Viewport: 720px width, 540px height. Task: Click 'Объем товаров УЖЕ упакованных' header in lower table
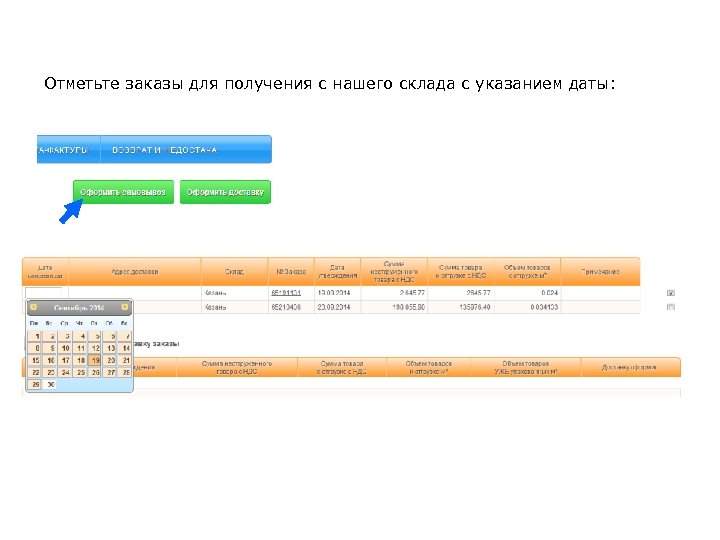coord(526,367)
